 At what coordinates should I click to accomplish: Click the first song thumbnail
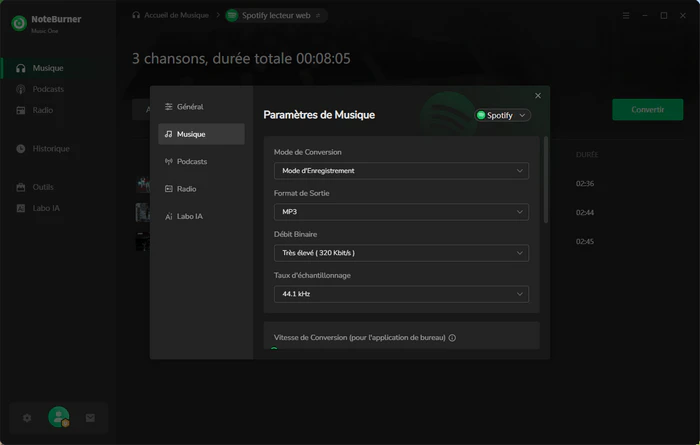pos(143,183)
